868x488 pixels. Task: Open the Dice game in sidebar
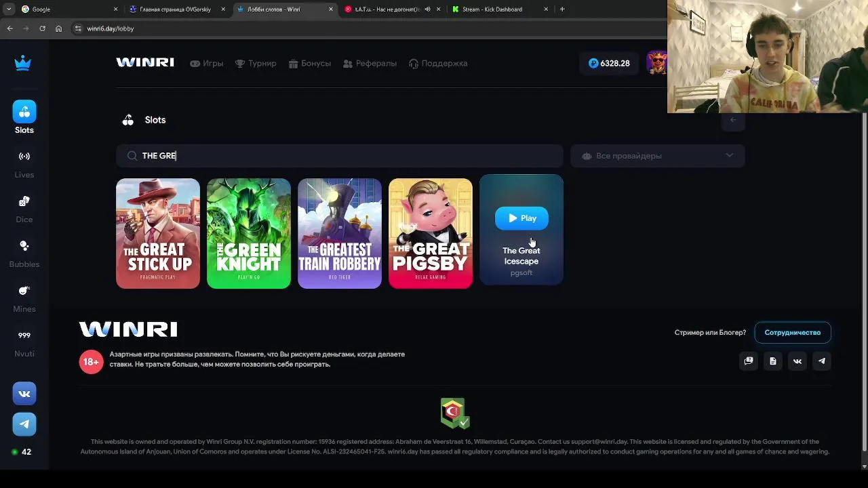24,209
